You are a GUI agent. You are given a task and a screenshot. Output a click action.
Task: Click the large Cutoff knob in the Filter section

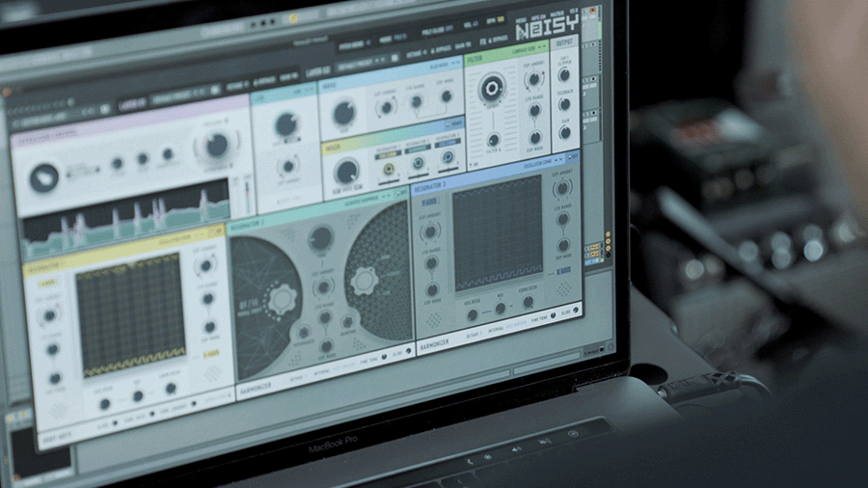(491, 88)
